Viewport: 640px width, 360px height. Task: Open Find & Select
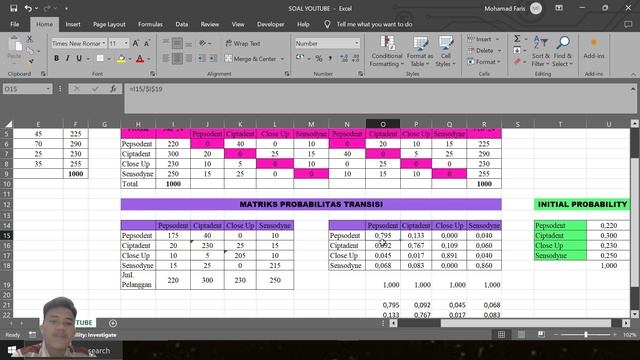click(x=563, y=51)
